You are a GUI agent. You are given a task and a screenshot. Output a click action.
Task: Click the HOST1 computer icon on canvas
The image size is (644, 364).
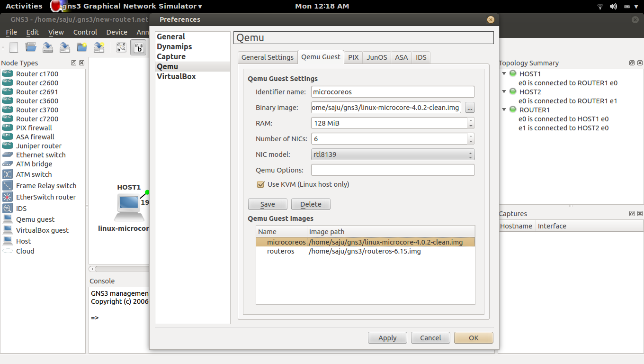pyautogui.click(x=129, y=208)
